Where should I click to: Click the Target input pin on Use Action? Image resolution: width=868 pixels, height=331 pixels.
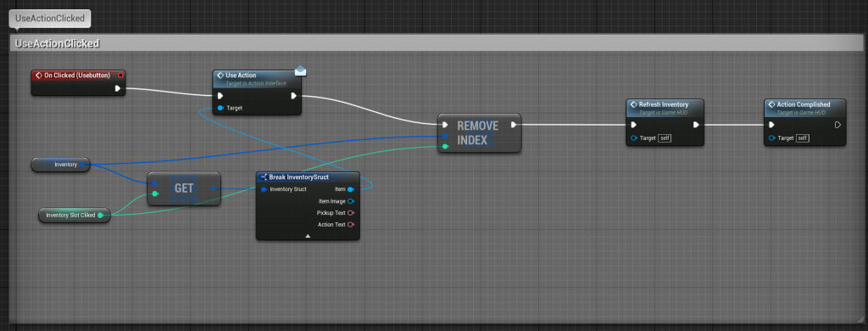pos(220,108)
